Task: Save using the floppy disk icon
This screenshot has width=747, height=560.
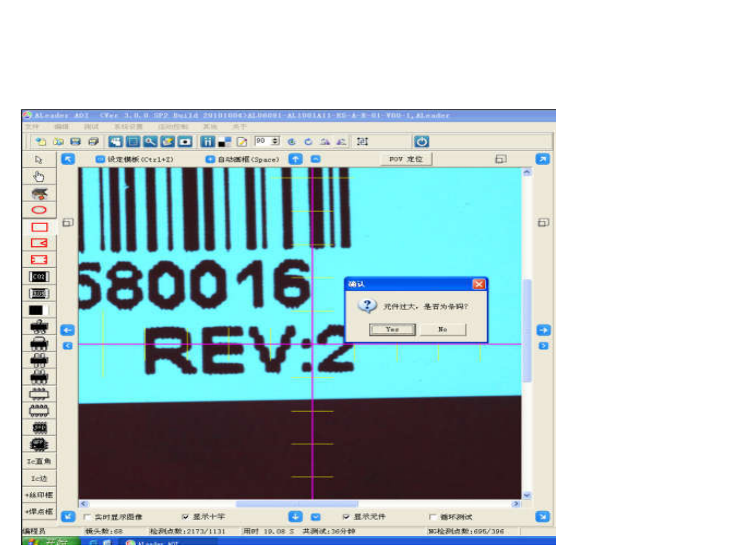Action: (76, 142)
